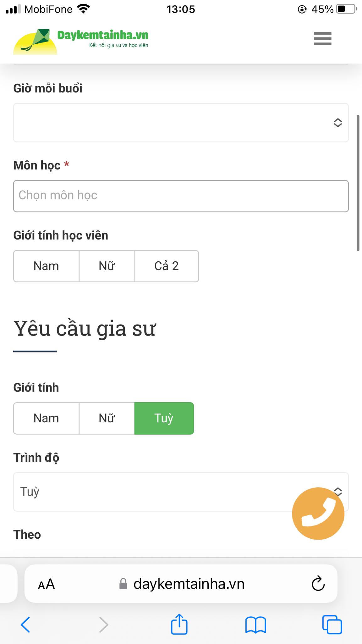This screenshot has height=644, width=362.
Task: Open the AA reader text options
Action: 46,584
